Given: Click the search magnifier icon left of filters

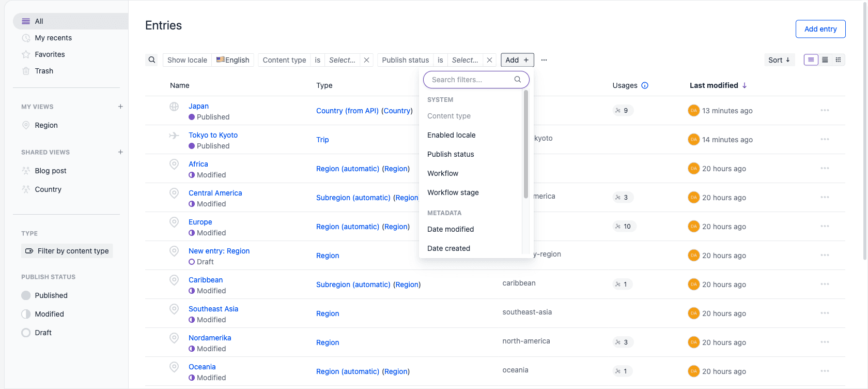Looking at the screenshot, I should pyautogui.click(x=152, y=60).
